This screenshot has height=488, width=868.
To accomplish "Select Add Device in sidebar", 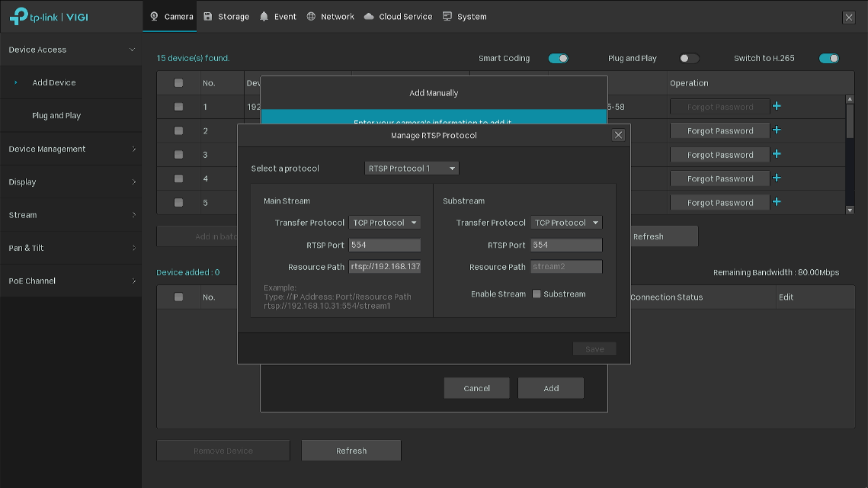I will (x=71, y=82).
